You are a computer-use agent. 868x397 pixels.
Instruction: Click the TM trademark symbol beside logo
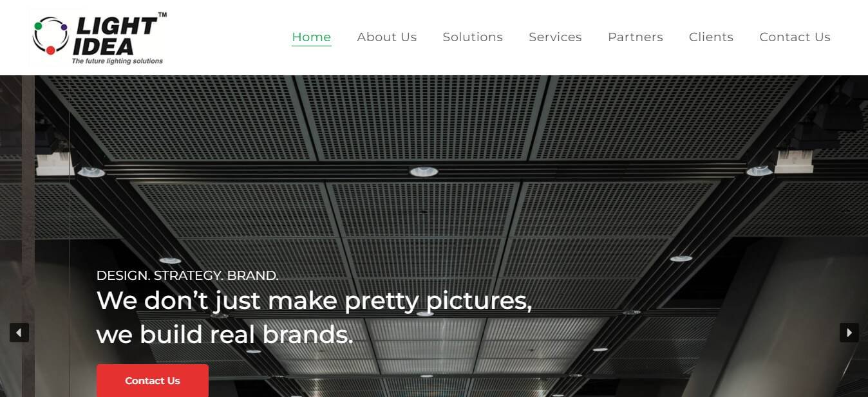coord(162,15)
